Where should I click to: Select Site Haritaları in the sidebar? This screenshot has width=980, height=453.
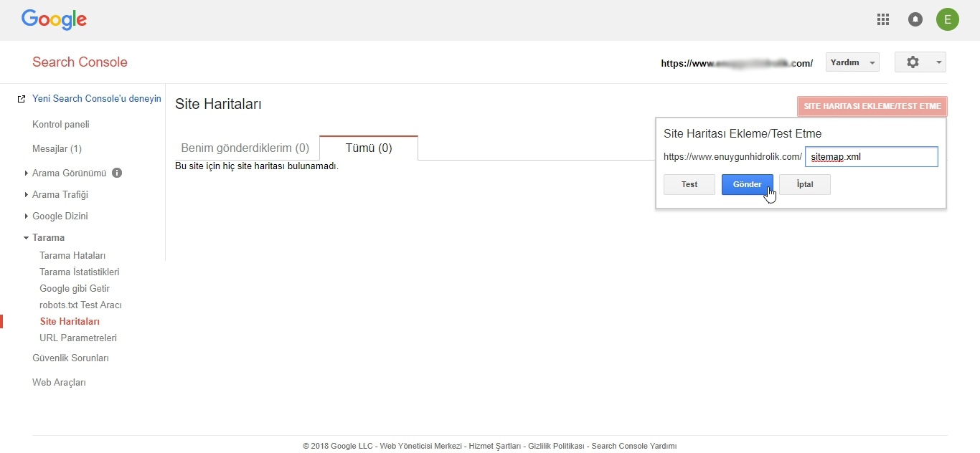(70, 321)
